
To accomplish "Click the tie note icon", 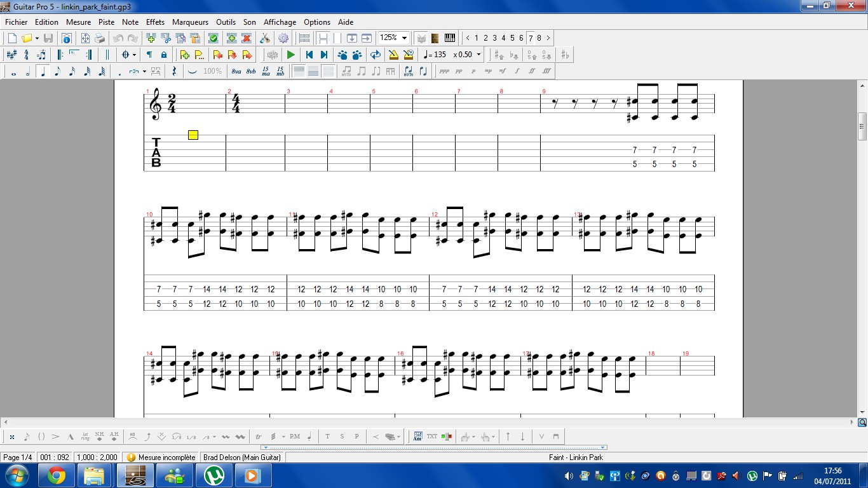I will pos(193,71).
